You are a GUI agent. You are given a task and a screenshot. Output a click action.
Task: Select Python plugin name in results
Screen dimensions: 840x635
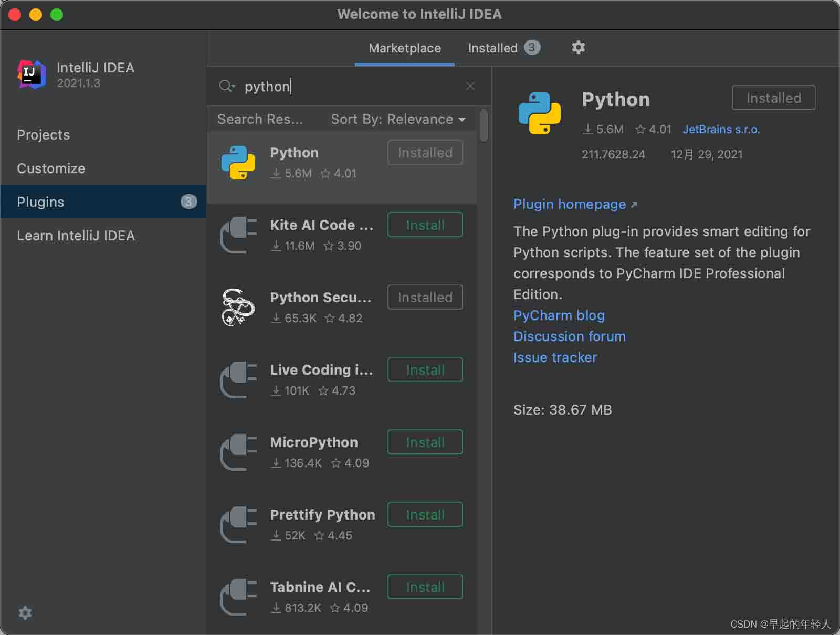[294, 153]
